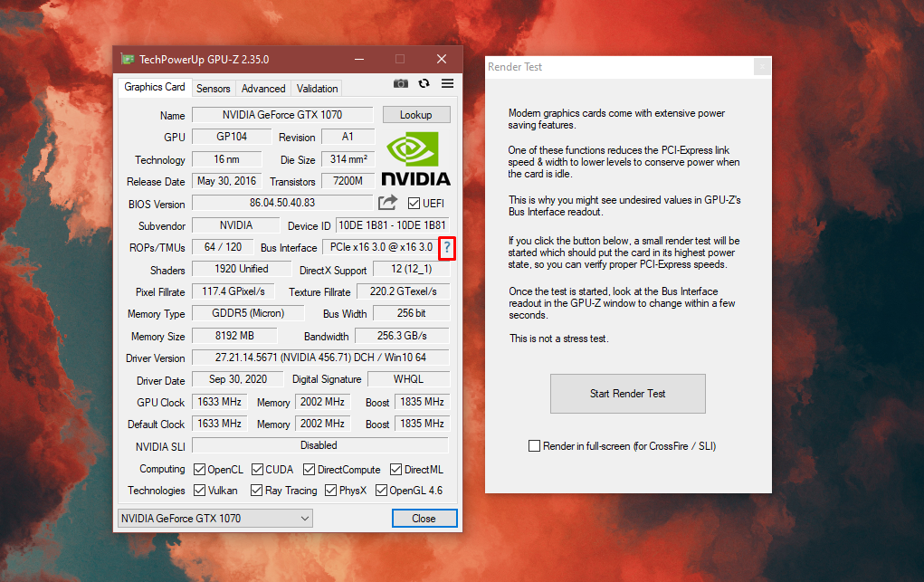Image resolution: width=924 pixels, height=582 pixels.
Task: Click the Default Clock value 1633 MHz
Action: (219, 424)
